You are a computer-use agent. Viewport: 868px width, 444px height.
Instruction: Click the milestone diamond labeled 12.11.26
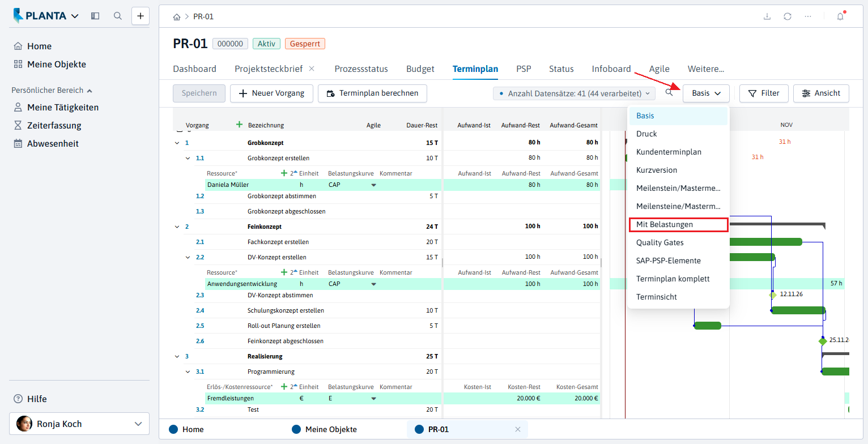tap(772, 294)
